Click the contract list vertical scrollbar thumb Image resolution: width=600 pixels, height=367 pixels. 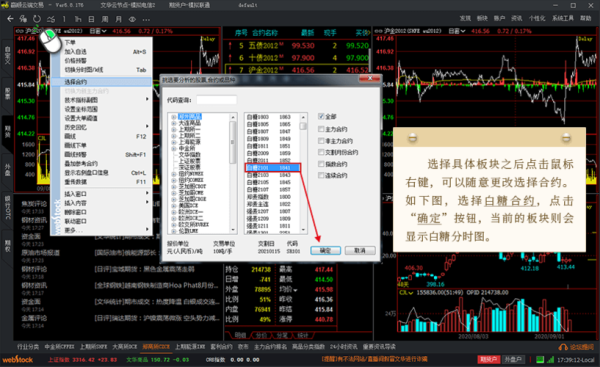303,126
